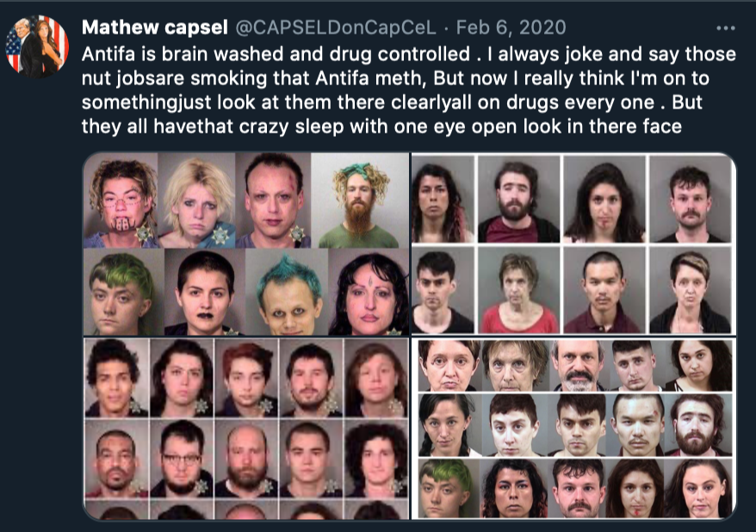Open the Feb 6, 2020 timestamp link
Screen dimensions: 756x532
point(511,28)
